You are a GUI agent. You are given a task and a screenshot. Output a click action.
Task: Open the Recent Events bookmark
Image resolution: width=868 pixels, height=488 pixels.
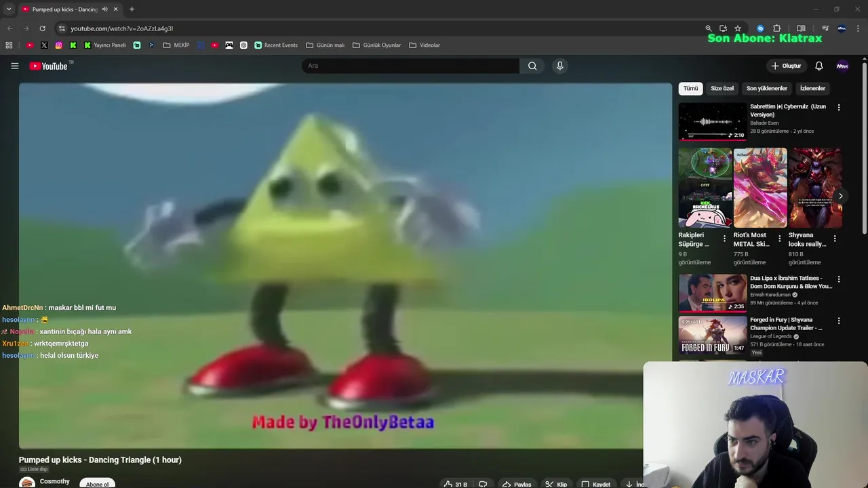coord(276,45)
